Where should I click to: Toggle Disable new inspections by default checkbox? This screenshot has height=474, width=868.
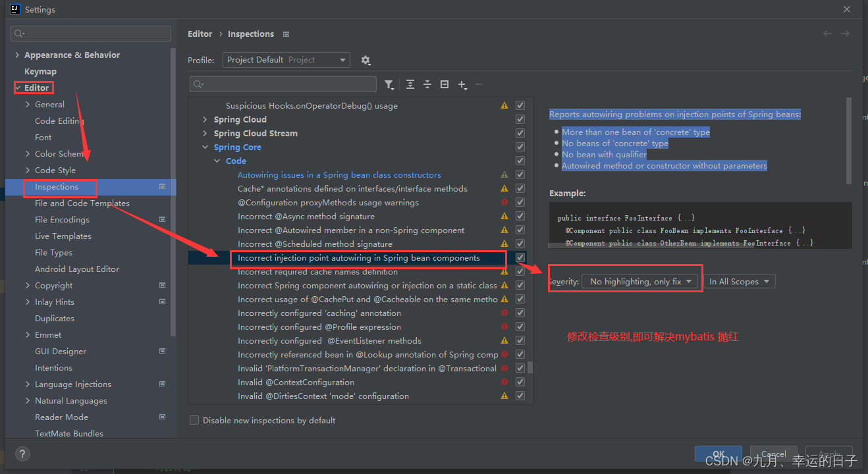(x=194, y=420)
